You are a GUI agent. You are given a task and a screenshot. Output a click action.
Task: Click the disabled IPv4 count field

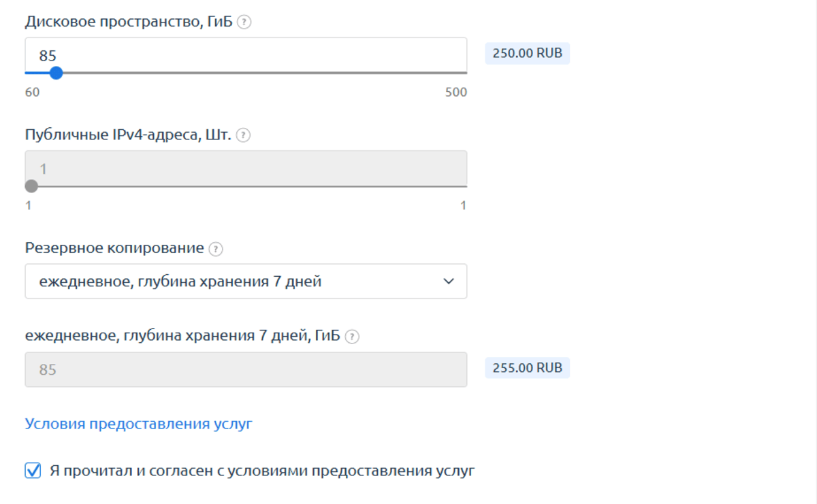pos(246,168)
